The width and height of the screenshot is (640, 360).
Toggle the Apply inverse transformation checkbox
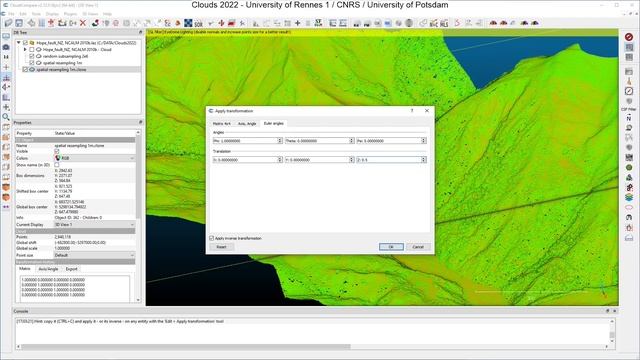pos(211,238)
